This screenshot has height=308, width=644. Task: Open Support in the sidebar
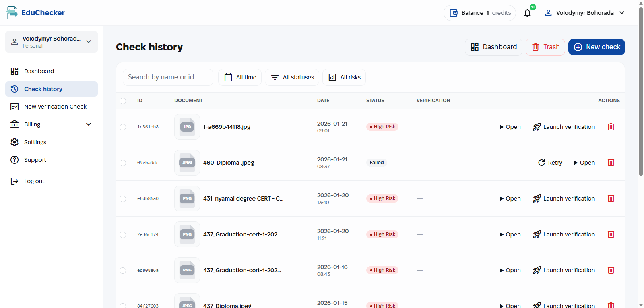pyautogui.click(x=52, y=160)
